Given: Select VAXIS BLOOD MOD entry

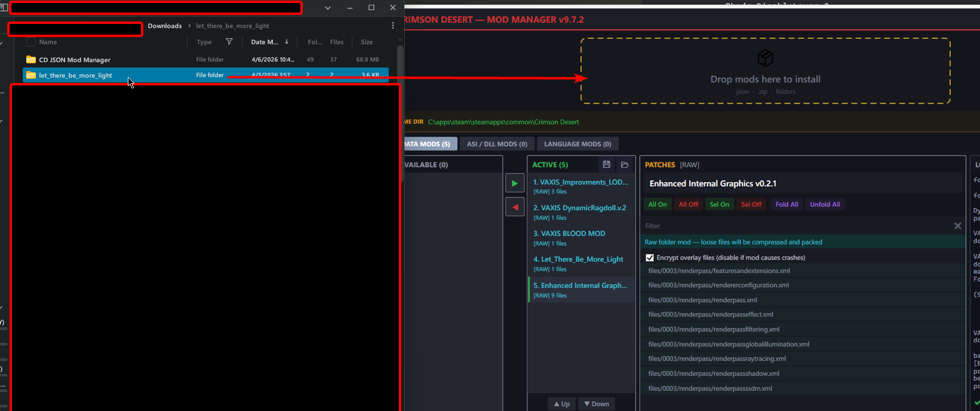Looking at the screenshot, I should pos(581,238).
